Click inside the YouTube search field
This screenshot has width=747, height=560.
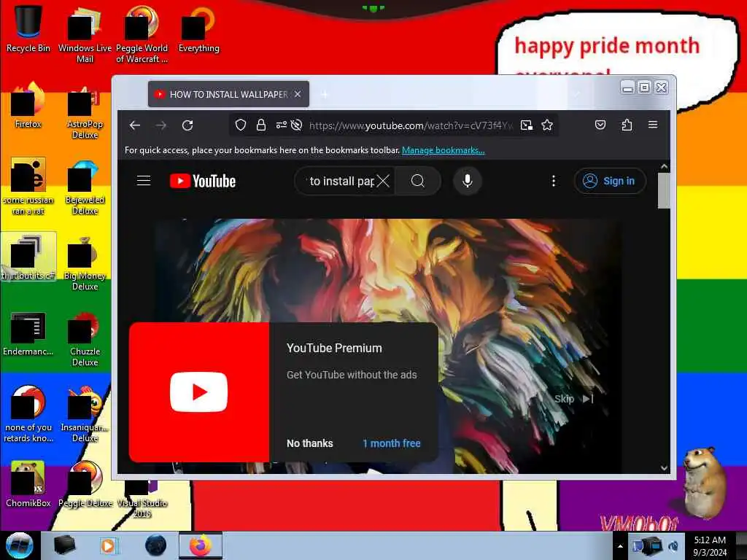pos(341,181)
